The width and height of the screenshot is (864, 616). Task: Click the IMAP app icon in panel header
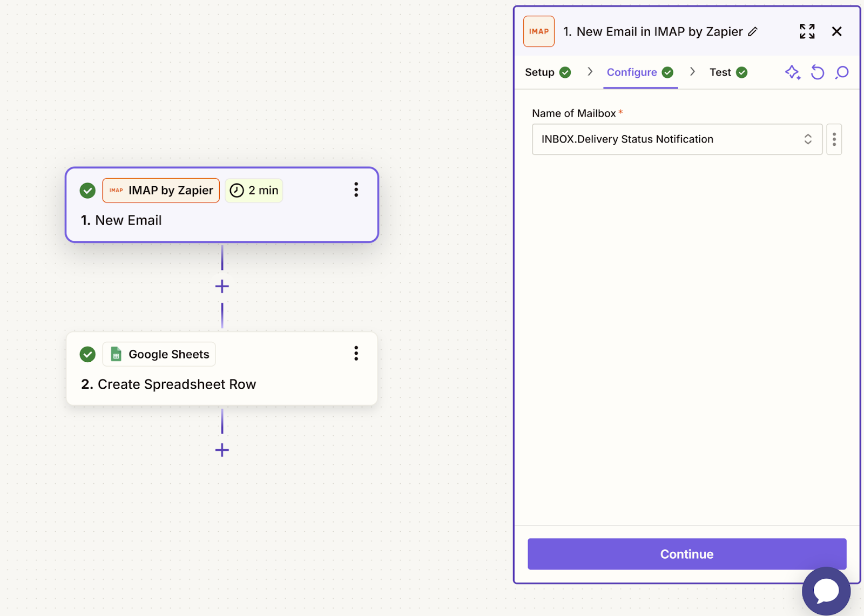pos(538,31)
